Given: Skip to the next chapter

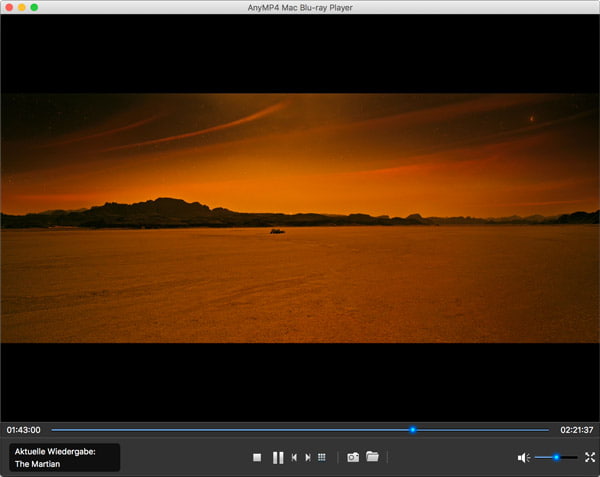Looking at the screenshot, I should pyautogui.click(x=308, y=457).
